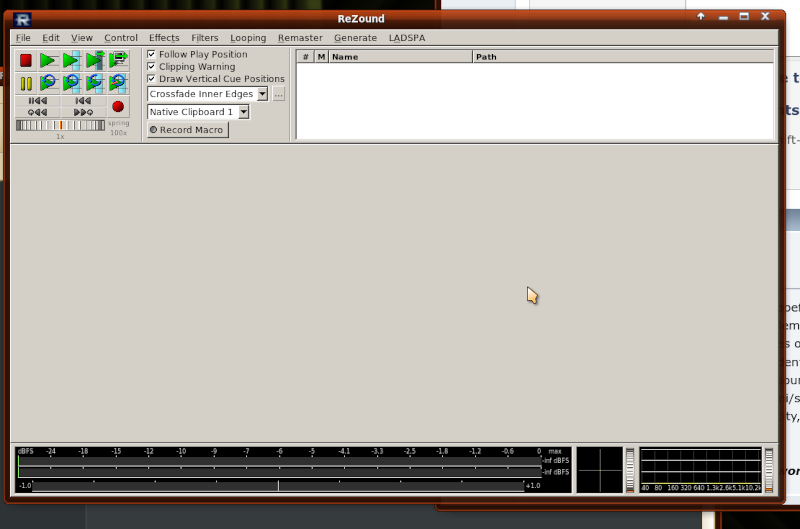Open the Effects menu
The width and height of the screenshot is (800, 529).
[x=164, y=38]
